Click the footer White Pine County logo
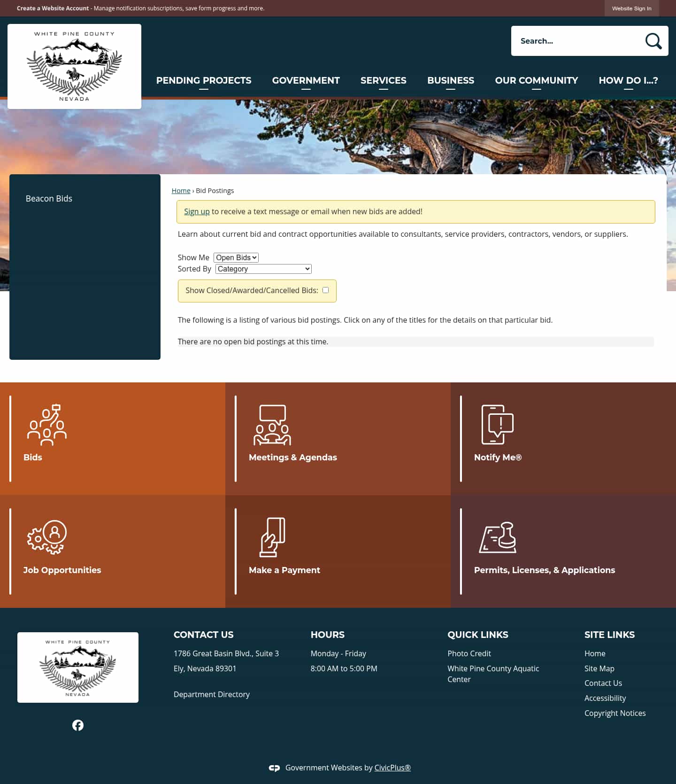The width and height of the screenshot is (676, 784). (78, 668)
